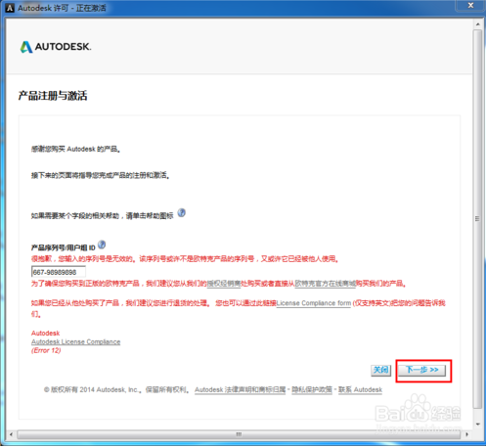Click the serial number input field

pos(59,272)
